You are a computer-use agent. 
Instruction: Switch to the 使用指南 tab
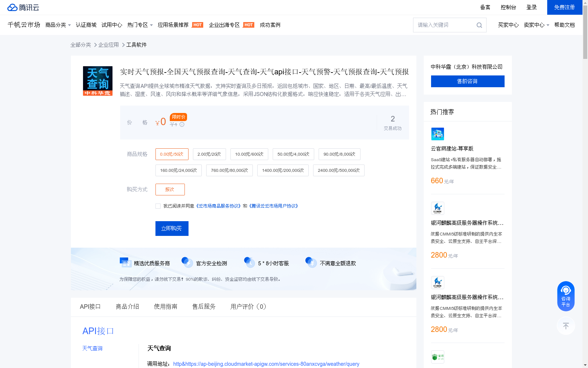point(166,307)
